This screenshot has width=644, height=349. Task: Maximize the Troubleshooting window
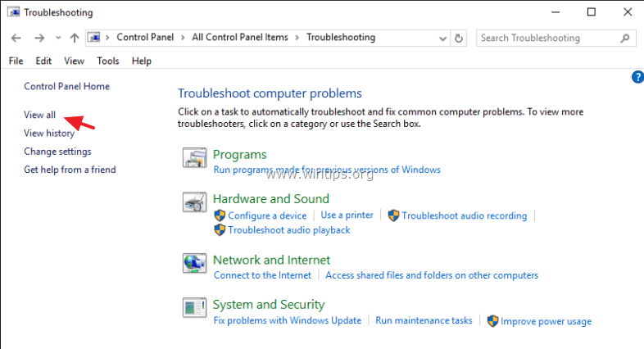(592, 12)
